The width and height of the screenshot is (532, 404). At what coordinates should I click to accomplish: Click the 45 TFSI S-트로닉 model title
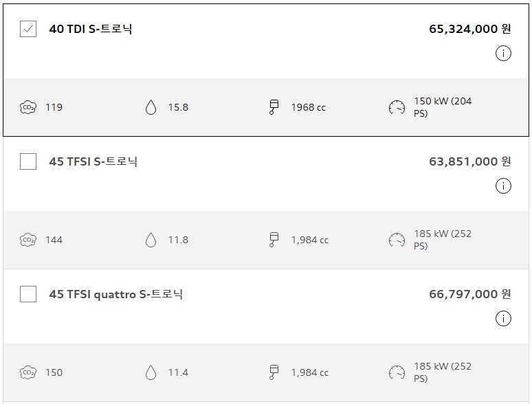[93, 161]
